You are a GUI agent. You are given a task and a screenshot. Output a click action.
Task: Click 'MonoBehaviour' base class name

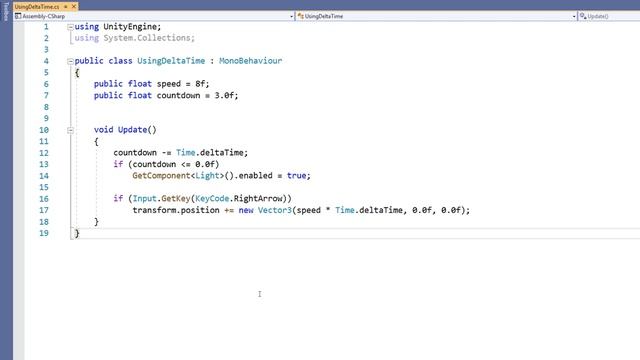tap(250, 61)
